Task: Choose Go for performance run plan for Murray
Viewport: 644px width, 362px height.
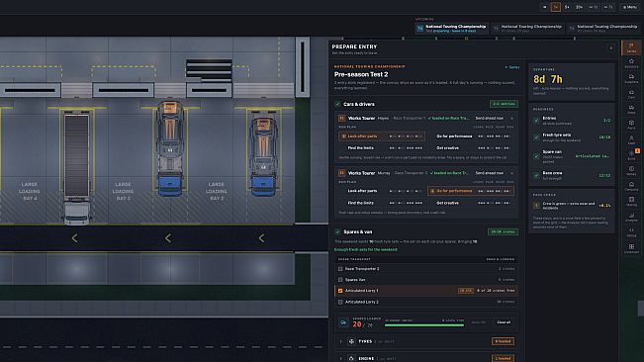Action: (x=471, y=191)
